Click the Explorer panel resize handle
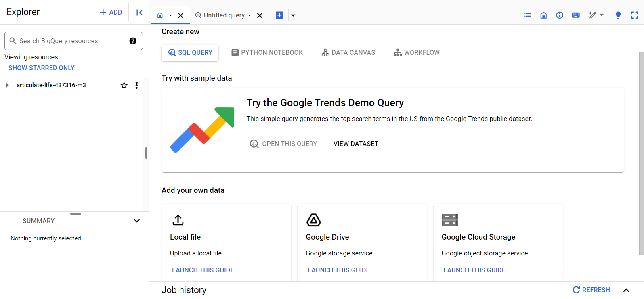 pos(146,153)
